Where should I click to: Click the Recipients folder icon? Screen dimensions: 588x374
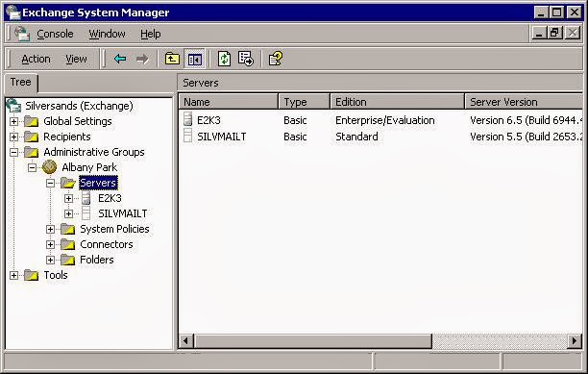pyautogui.click(x=31, y=137)
